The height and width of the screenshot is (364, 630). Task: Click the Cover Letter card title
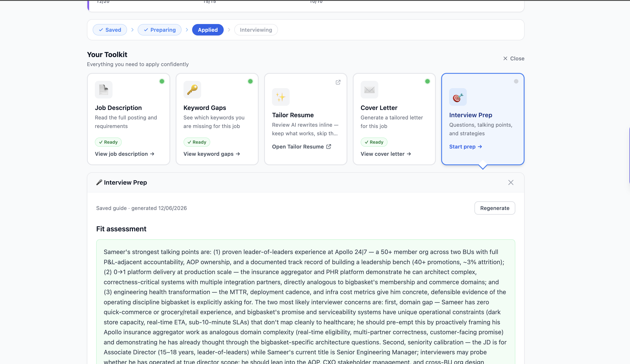point(379,108)
